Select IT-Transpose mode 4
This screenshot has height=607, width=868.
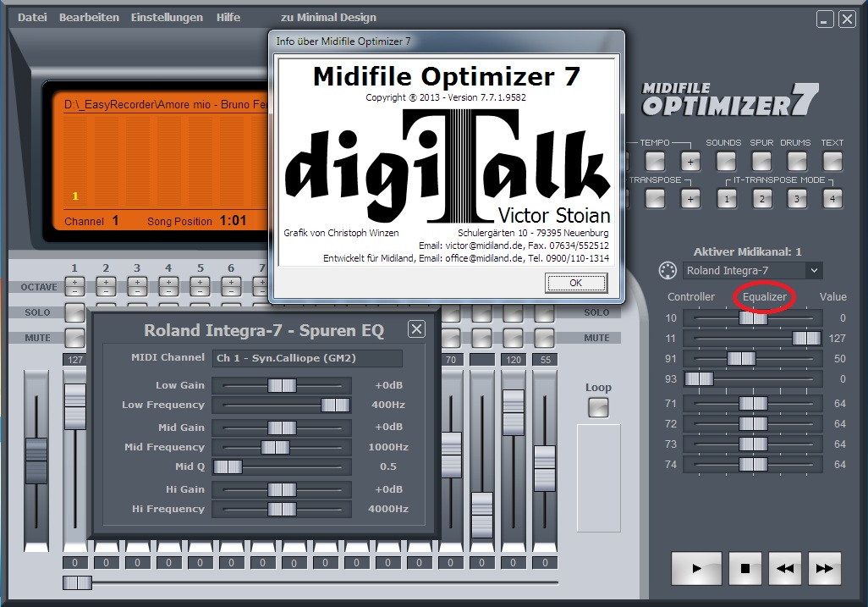tap(832, 199)
